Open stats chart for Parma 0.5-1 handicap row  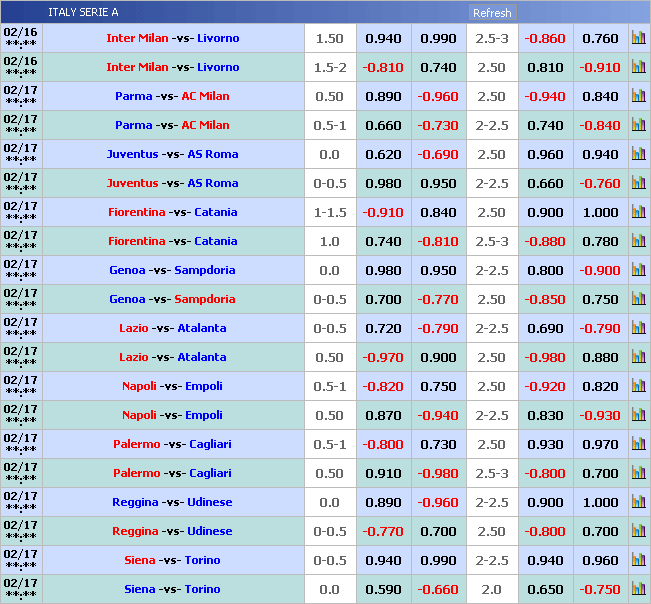pyautogui.click(x=638, y=126)
